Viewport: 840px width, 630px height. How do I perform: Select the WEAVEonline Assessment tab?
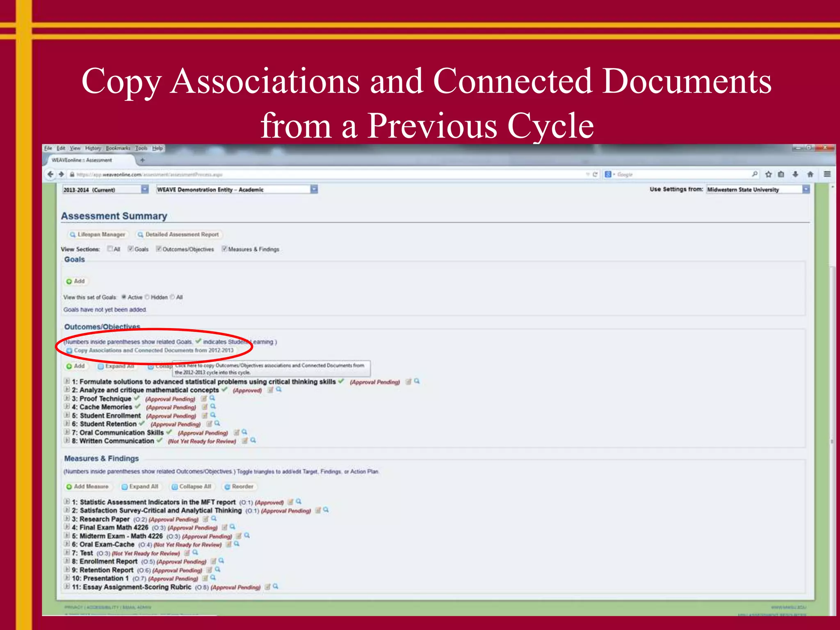click(x=91, y=160)
